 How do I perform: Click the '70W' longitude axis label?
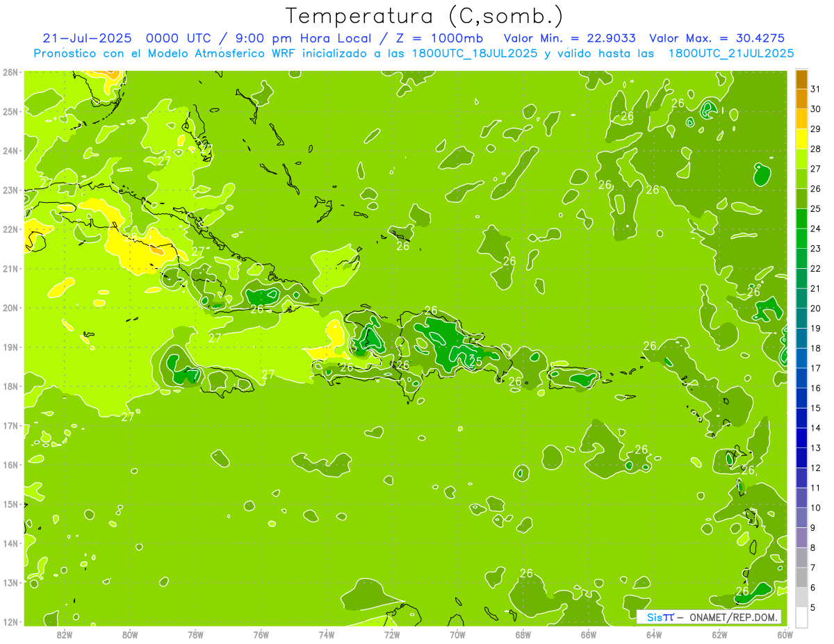457,634
